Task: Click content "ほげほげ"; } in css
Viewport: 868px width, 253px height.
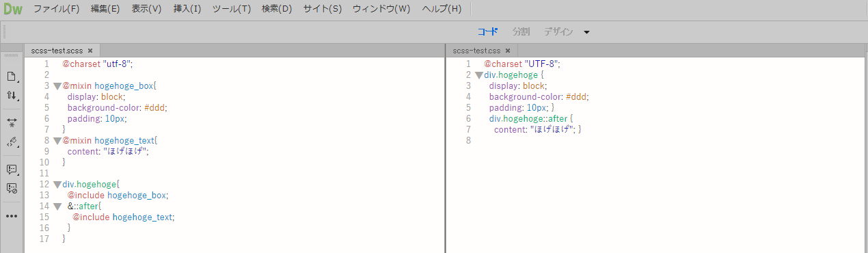Action: point(537,129)
